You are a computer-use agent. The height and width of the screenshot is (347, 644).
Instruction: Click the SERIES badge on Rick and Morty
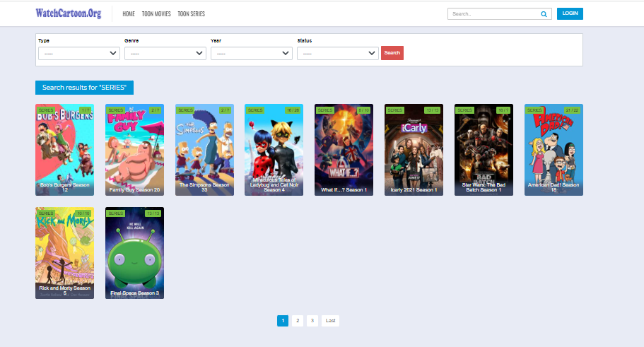(x=45, y=213)
